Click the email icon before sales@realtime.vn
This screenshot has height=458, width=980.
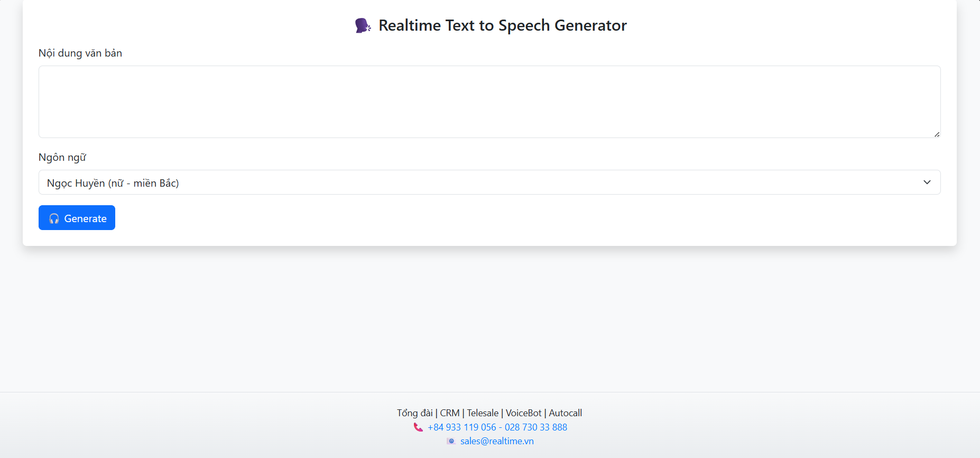click(x=451, y=441)
